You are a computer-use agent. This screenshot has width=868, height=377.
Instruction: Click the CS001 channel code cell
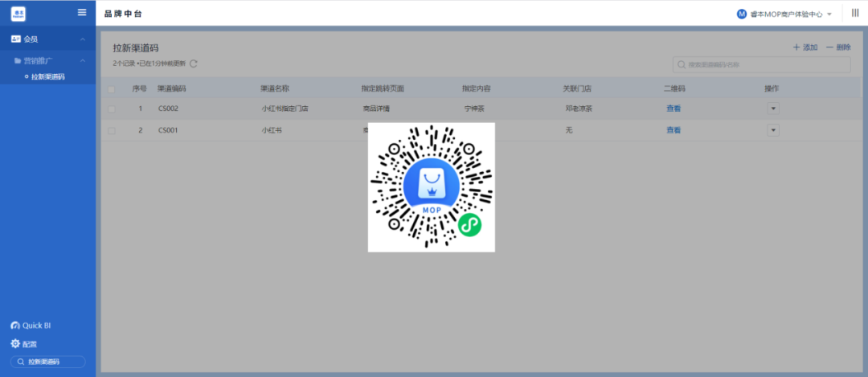coord(168,131)
